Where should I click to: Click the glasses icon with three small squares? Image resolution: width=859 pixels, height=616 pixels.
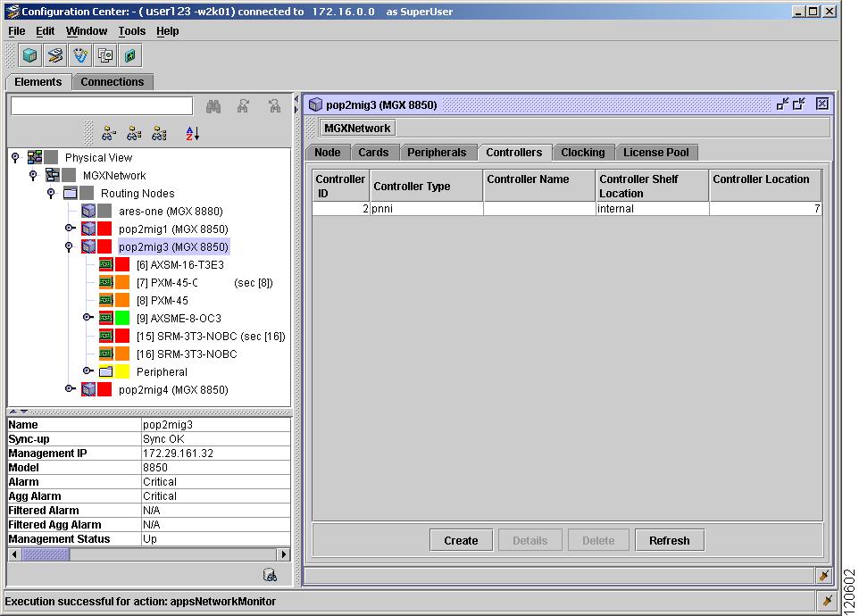[160, 133]
